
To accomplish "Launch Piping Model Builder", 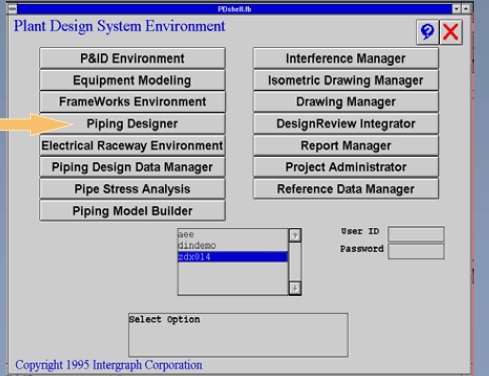I will tap(132, 211).
